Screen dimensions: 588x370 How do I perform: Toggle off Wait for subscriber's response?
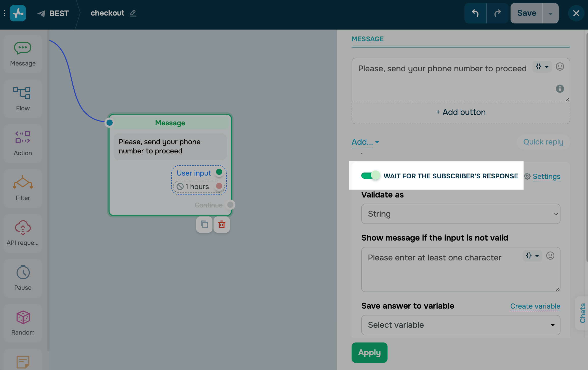coord(370,176)
